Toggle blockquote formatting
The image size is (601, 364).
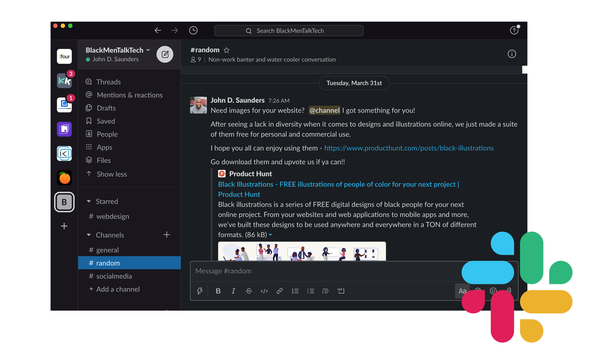coord(326,291)
